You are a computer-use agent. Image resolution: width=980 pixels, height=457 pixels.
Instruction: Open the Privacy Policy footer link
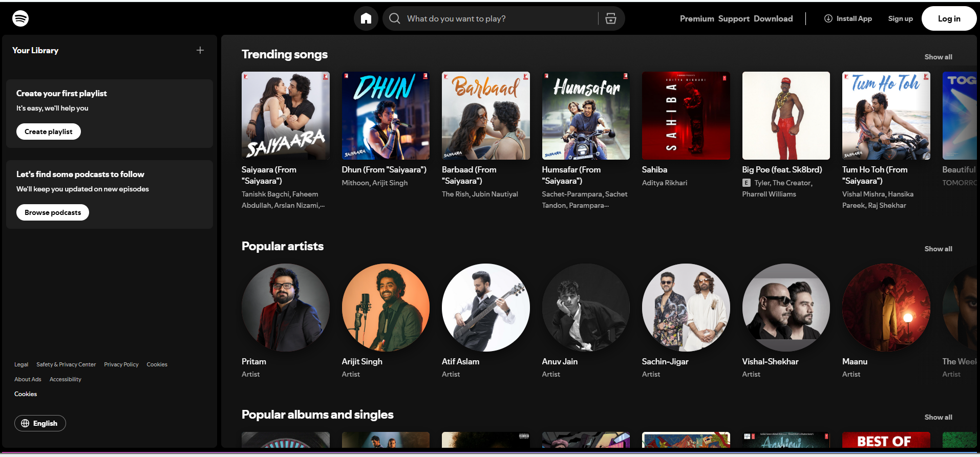121,364
